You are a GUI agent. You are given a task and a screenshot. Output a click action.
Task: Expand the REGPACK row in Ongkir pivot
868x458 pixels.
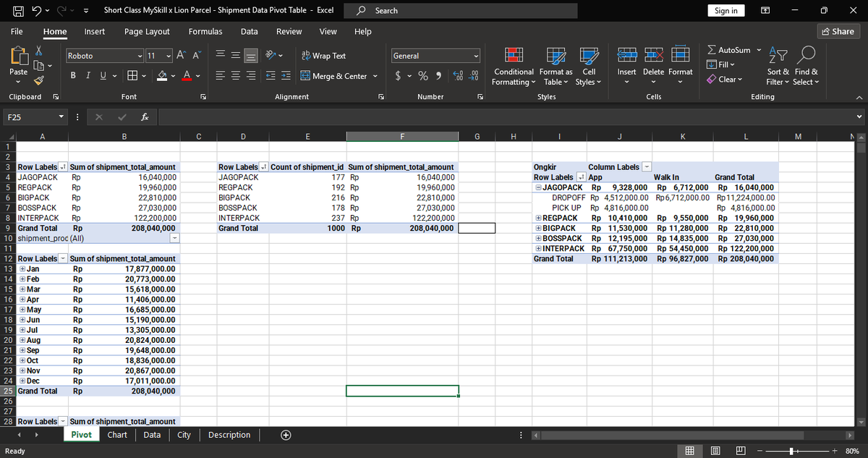[537, 218]
